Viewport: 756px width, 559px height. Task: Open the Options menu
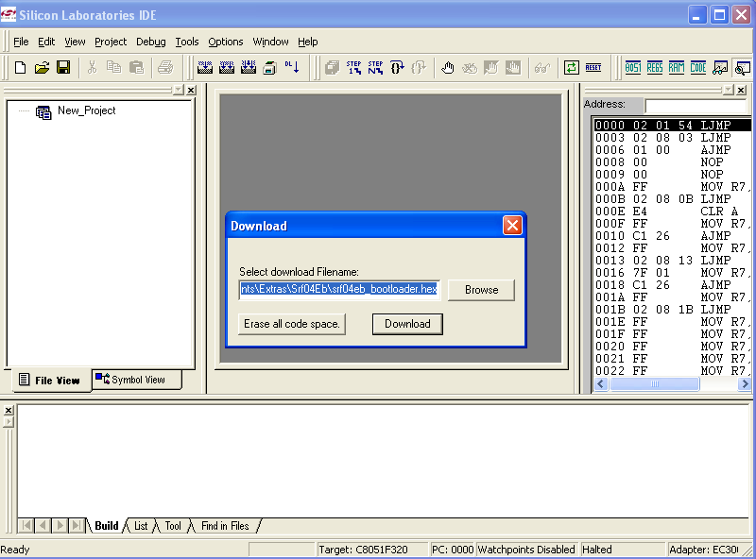point(226,42)
